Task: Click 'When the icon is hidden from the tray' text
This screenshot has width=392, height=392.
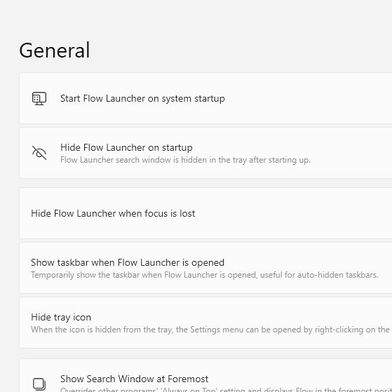Action: [x=211, y=330]
